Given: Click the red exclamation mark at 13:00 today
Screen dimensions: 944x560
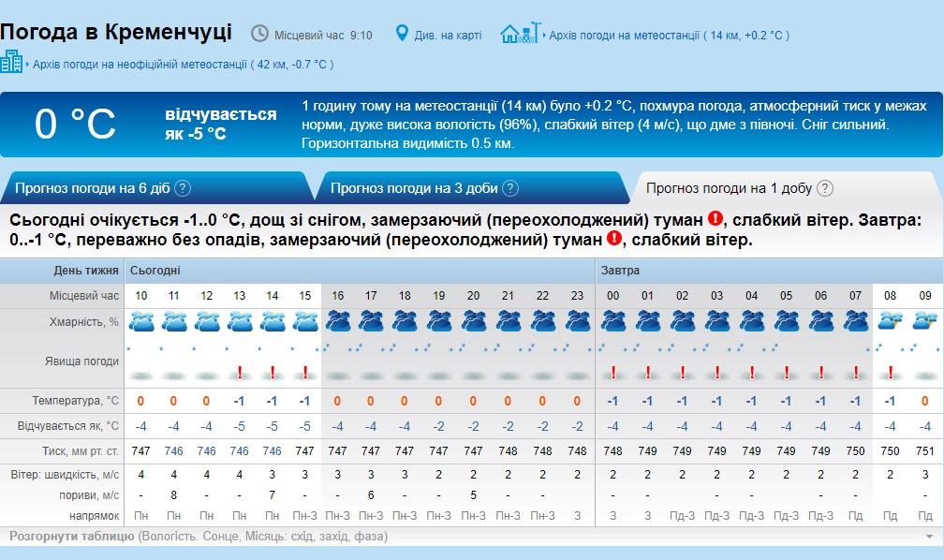Looking at the screenshot, I should point(240,373).
